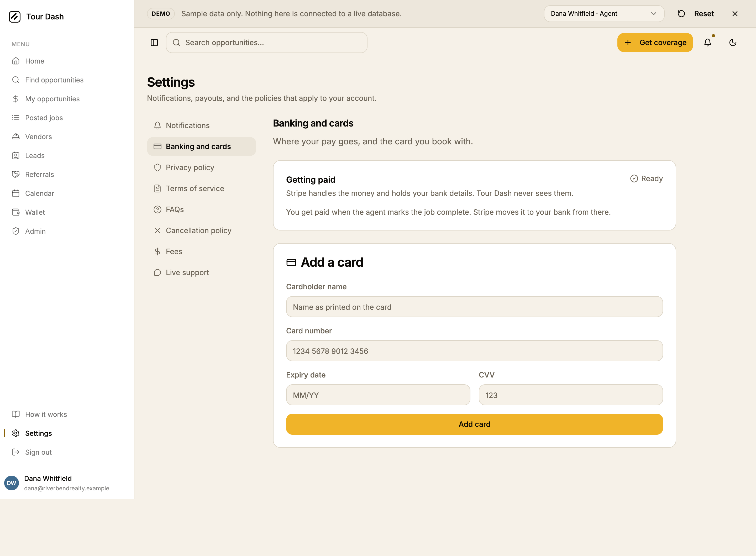This screenshot has height=556, width=756.
Task: Open the Fees section
Action: point(202,251)
